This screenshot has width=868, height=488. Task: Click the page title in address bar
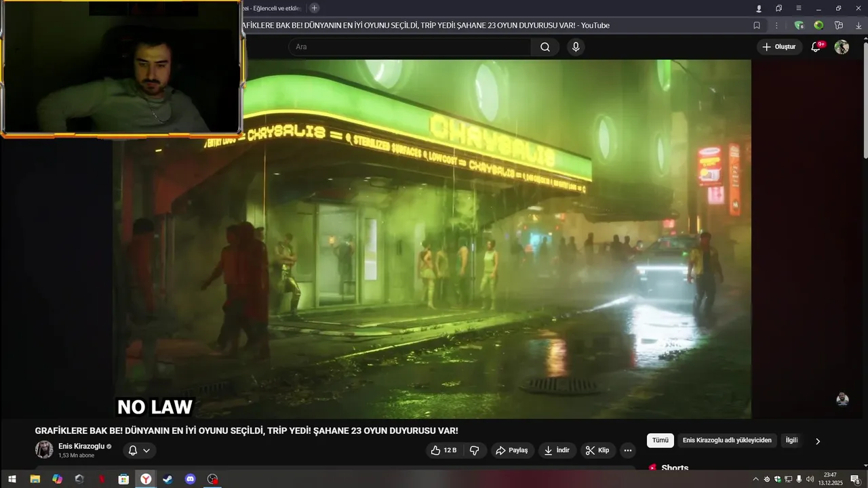(x=426, y=25)
